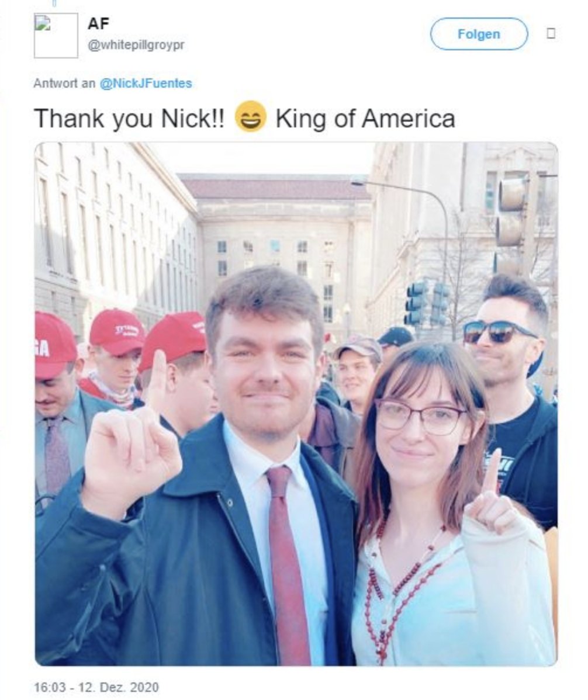
Task: Click the grinning face emoji
Action: [251, 117]
